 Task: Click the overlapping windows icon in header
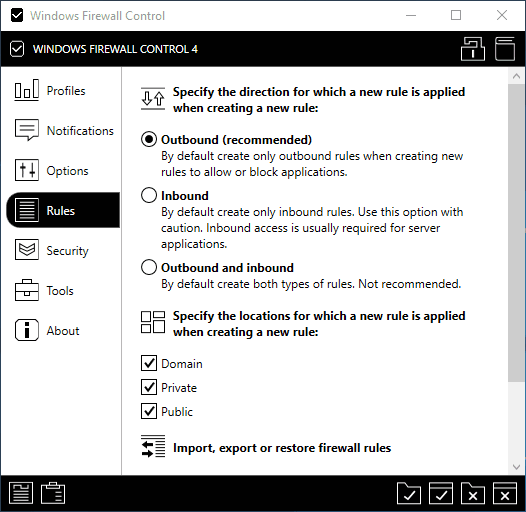473,49
